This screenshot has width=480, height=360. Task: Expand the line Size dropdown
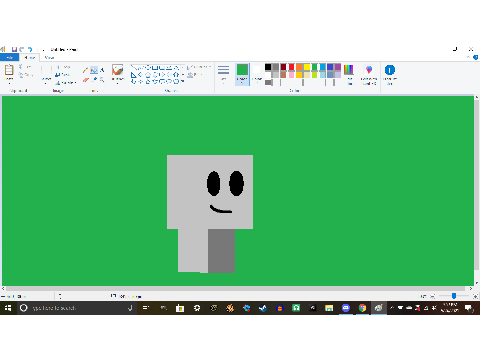(223, 74)
